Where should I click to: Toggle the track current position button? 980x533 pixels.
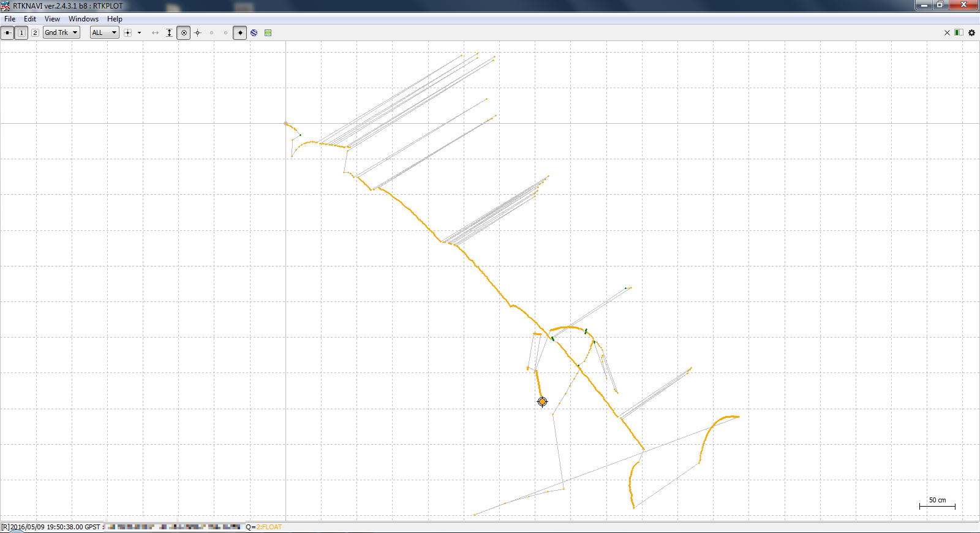tap(184, 33)
